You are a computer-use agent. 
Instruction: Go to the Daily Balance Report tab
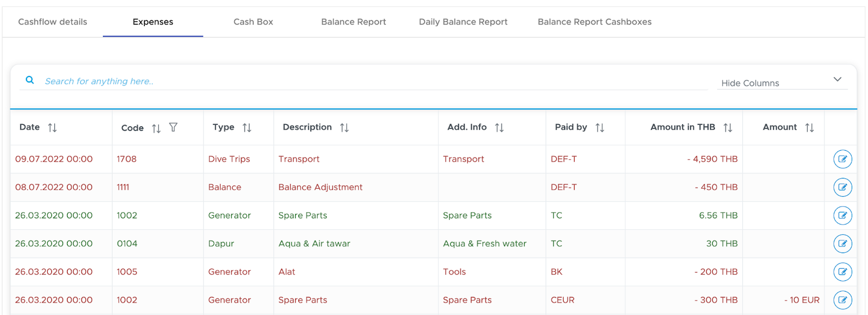[x=463, y=22]
